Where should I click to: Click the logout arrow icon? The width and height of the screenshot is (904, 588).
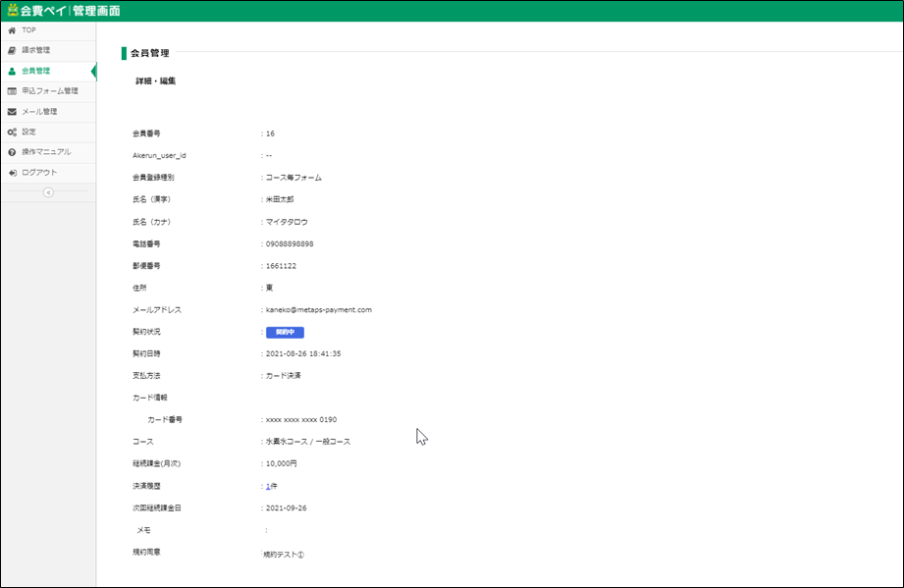12,173
